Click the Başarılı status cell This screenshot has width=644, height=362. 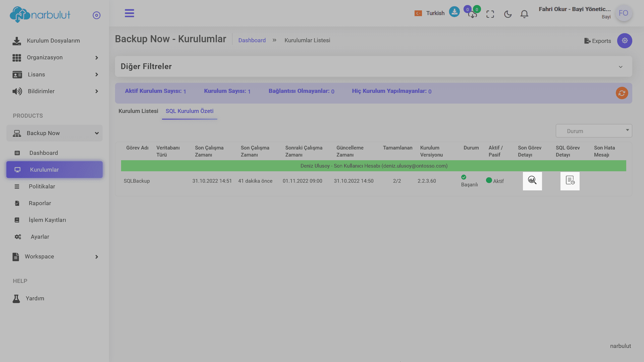(469, 181)
